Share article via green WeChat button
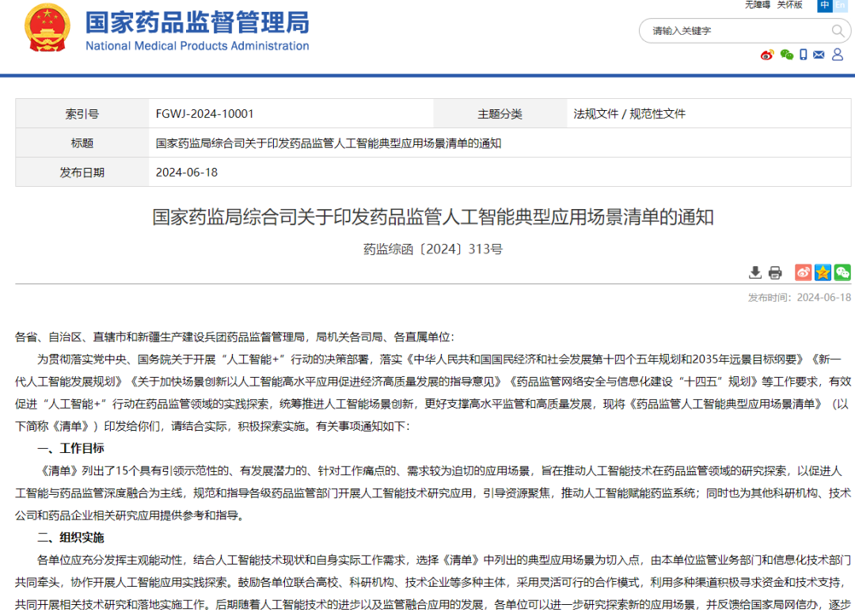The image size is (855, 616). click(842, 272)
